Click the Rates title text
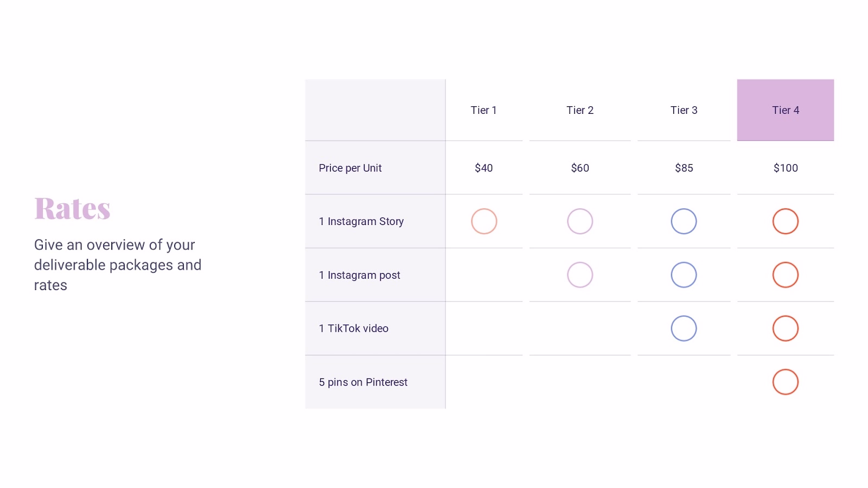 [x=72, y=208]
